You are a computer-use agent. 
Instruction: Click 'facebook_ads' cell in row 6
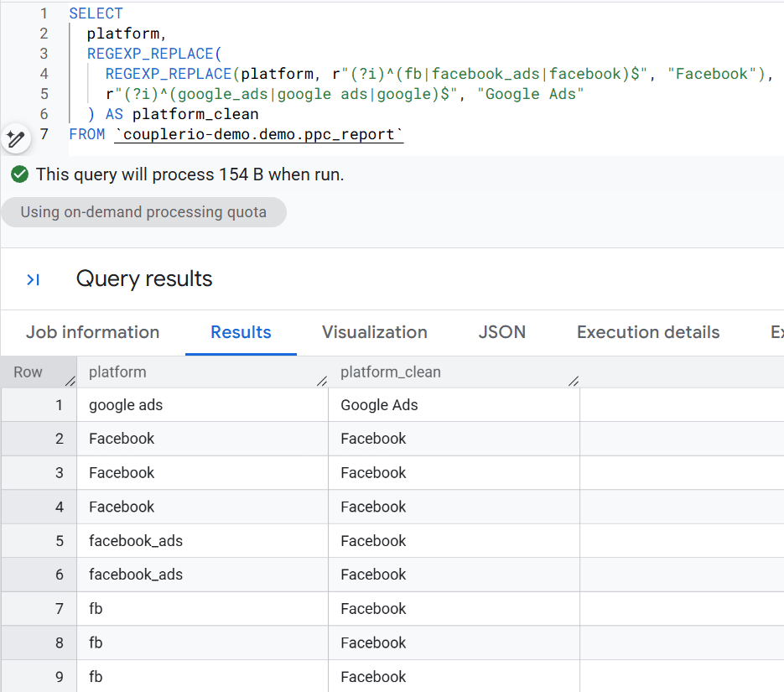(202, 575)
